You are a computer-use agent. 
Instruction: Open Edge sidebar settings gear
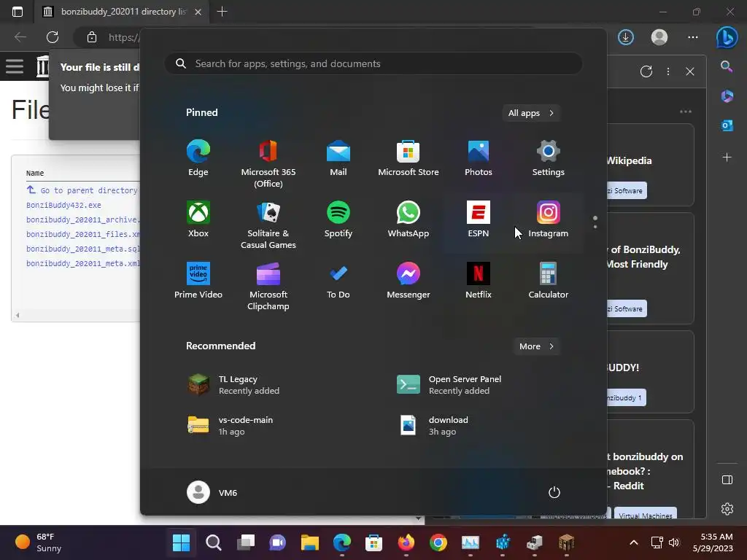coord(727,509)
